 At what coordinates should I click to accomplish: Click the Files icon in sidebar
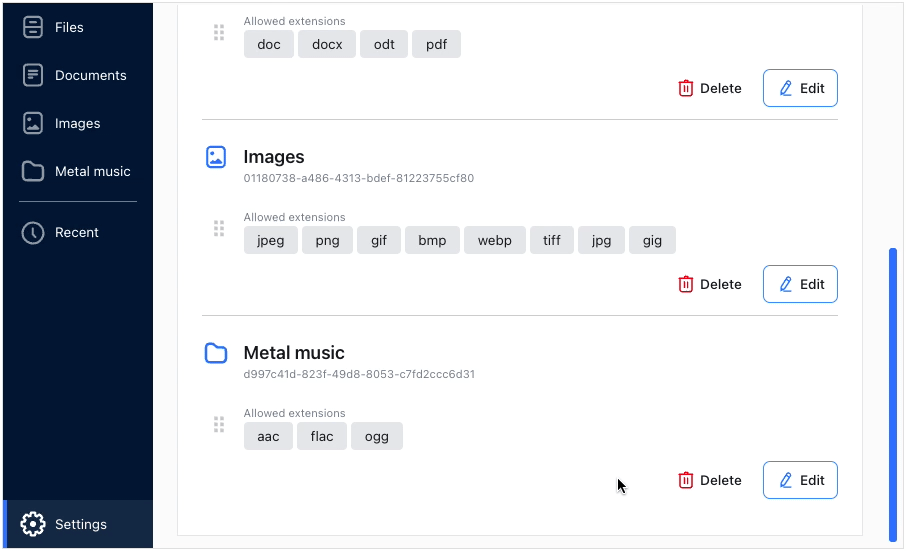[33, 27]
